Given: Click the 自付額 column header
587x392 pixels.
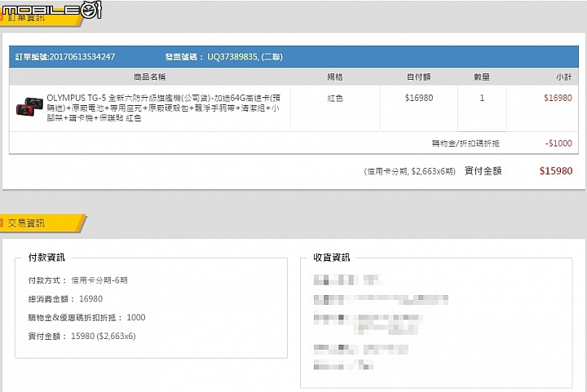Looking at the screenshot, I should pyautogui.click(x=418, y=77).
